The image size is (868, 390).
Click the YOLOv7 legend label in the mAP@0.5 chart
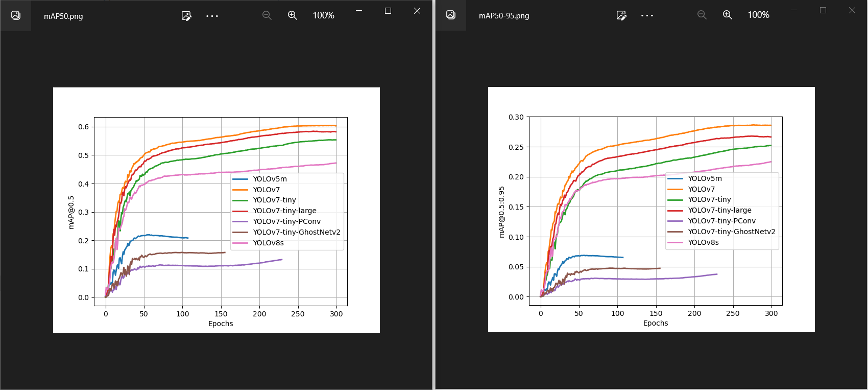tap(267, 190)
